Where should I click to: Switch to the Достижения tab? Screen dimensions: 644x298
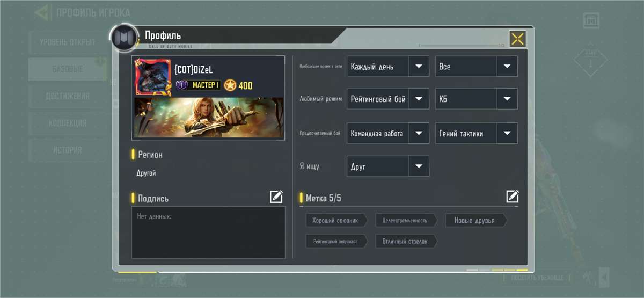click(x=67, y=96)
